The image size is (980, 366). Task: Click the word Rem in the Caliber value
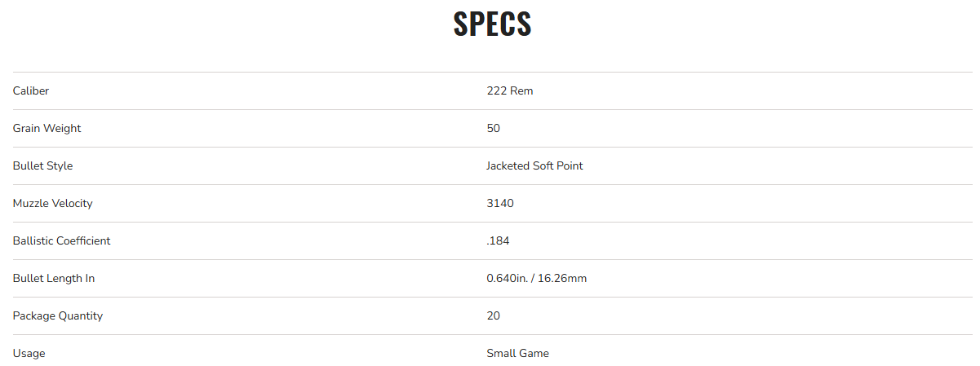(521, 90)
